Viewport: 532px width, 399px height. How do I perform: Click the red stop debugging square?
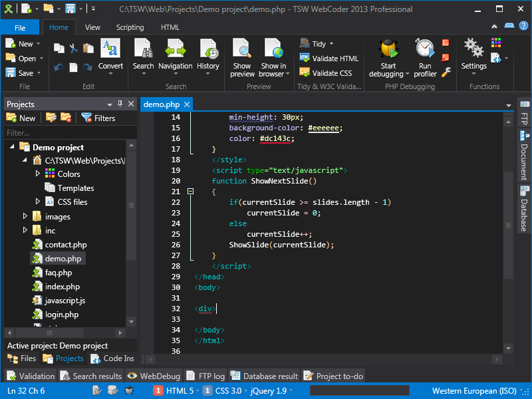tap(446, 43)
